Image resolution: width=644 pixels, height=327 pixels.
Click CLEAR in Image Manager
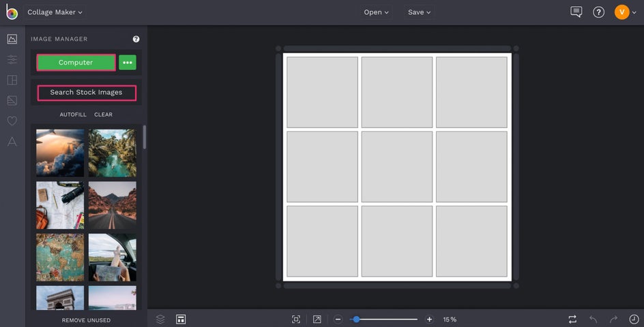pyautogui.click(x=103, y=114)
